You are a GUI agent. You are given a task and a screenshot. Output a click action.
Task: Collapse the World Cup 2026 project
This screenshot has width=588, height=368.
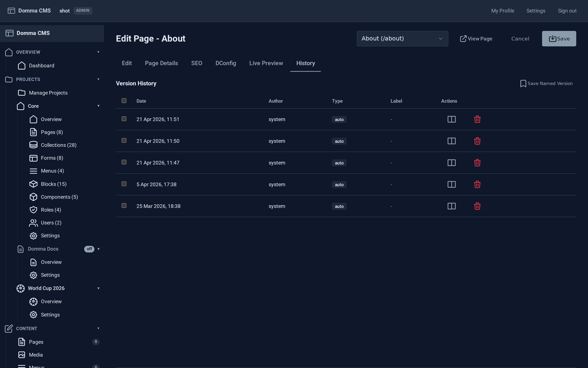98,288
